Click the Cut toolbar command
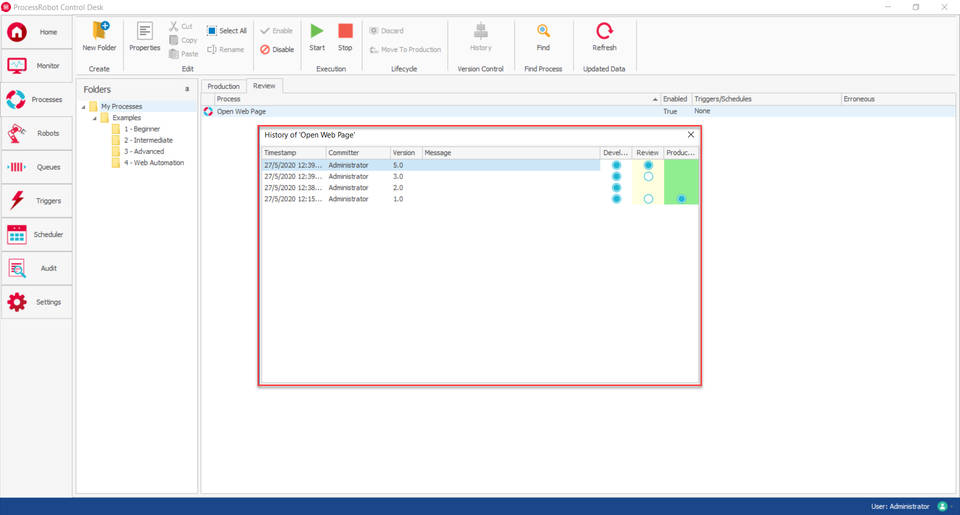Image resolution: width=960 pixels, height=515 pixels. (181, 26)
